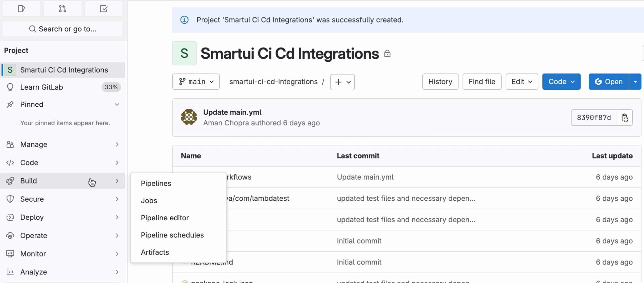Click the Find file button
Screen dimensions: 644x283
point(482,82)
